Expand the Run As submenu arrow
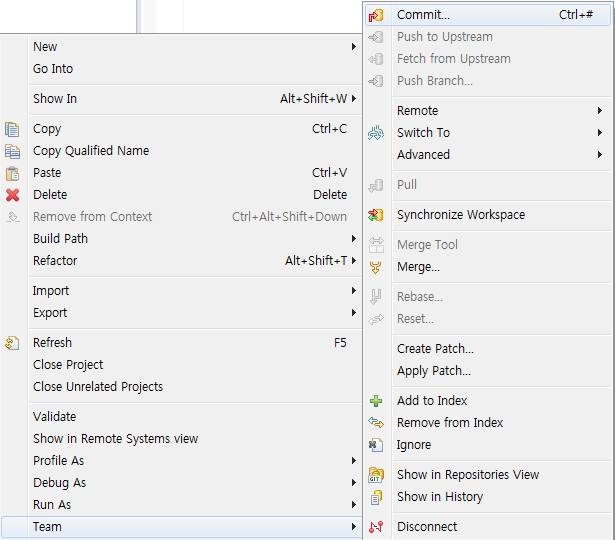Screen dimensions: 615x540 click(x=354, y=504)
